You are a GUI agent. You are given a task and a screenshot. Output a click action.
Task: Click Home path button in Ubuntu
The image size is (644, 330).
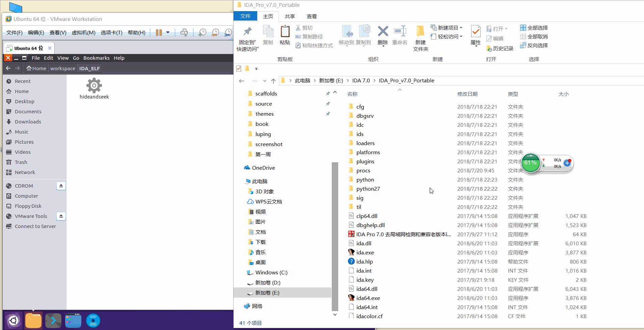36,68
